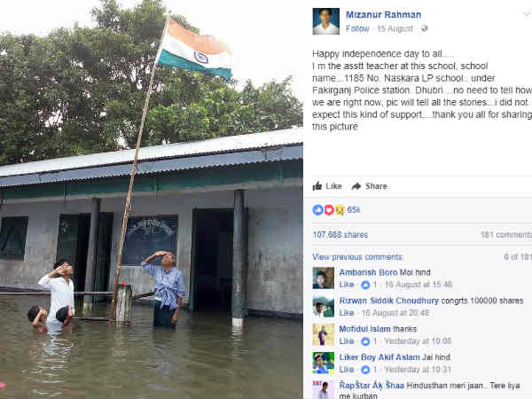532x399 pixels.
Task: Click the yellow sad reaction icon
Action: tap(340, 210)
